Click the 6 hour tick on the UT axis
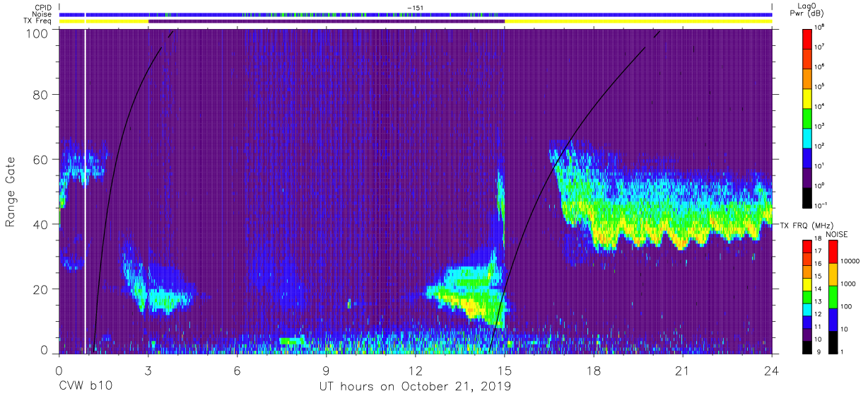The image size is (868, 401). [237, 371]
